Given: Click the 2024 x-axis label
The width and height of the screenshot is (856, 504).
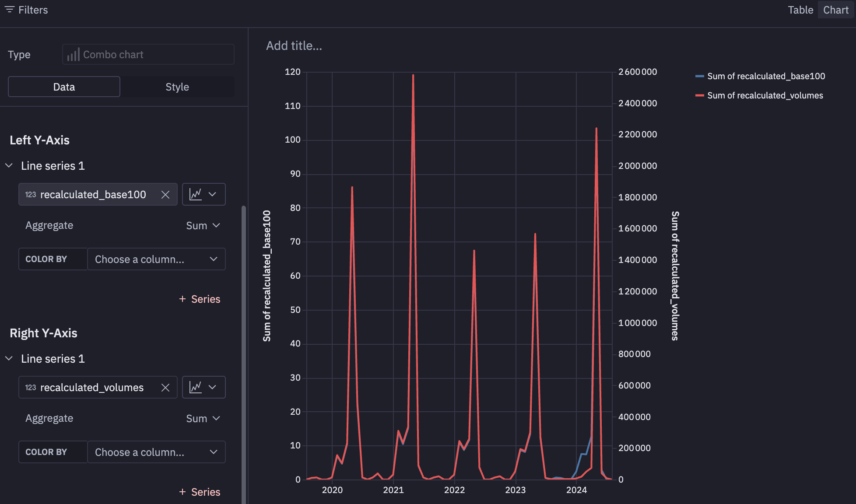Looking at the screenshot, I should click(x=576, y=490).
